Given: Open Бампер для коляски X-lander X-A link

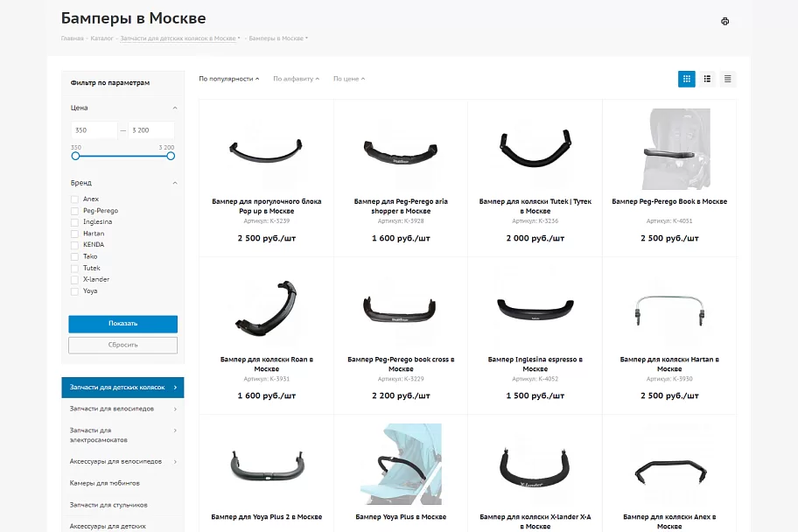Looking at the screenshot, I should (535, 521).
